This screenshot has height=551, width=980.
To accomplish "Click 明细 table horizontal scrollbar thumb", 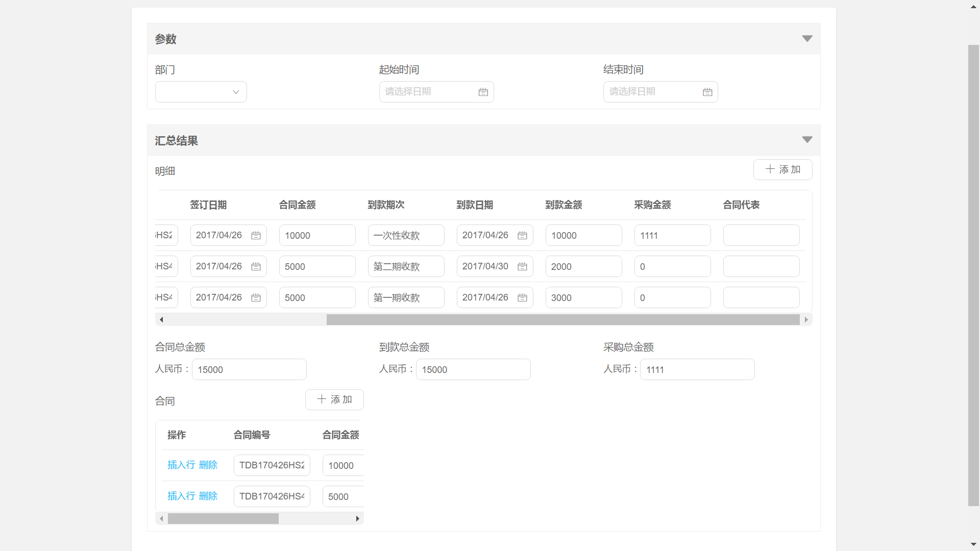I will [562, 320].
